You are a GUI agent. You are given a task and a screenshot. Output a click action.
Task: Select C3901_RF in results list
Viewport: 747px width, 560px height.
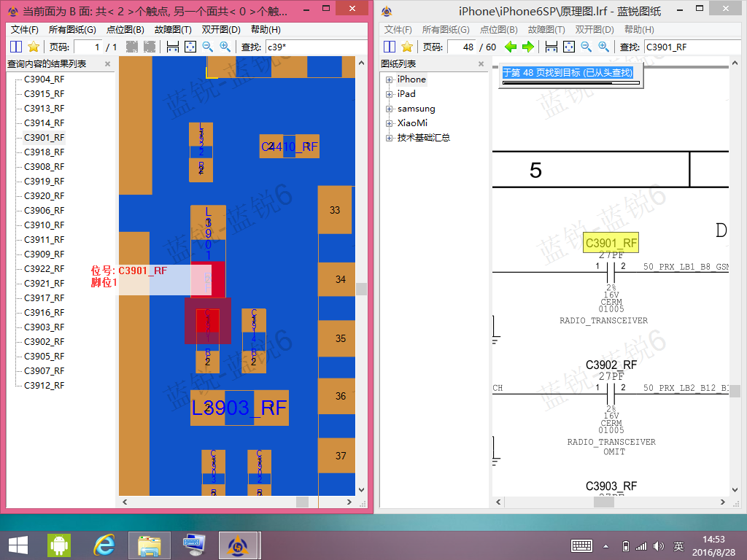coord(44,138)
